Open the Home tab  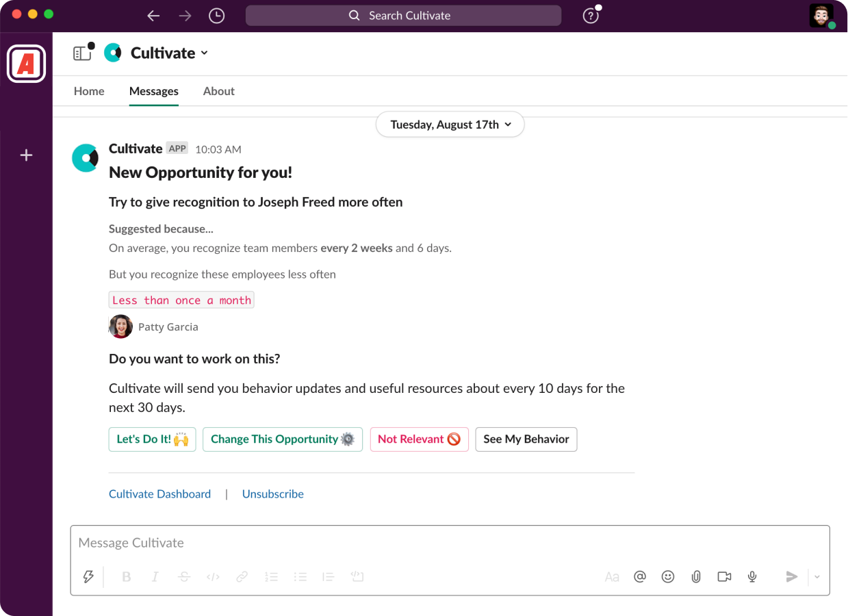coord(89,91)
